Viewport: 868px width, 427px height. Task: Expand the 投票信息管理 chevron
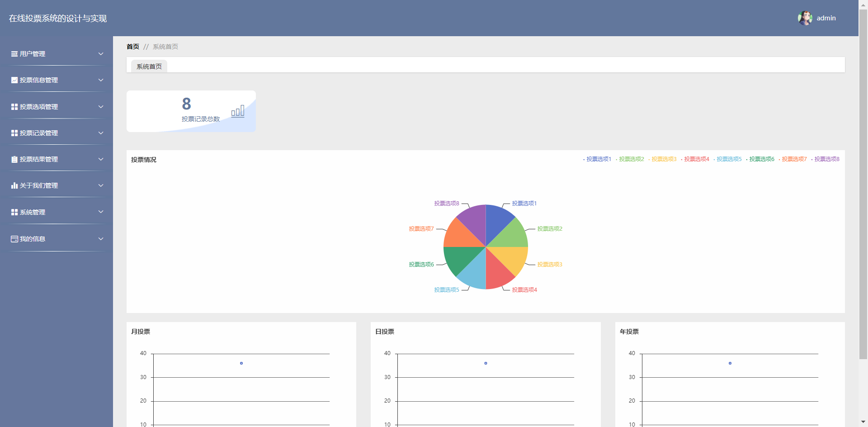point(101,80)
